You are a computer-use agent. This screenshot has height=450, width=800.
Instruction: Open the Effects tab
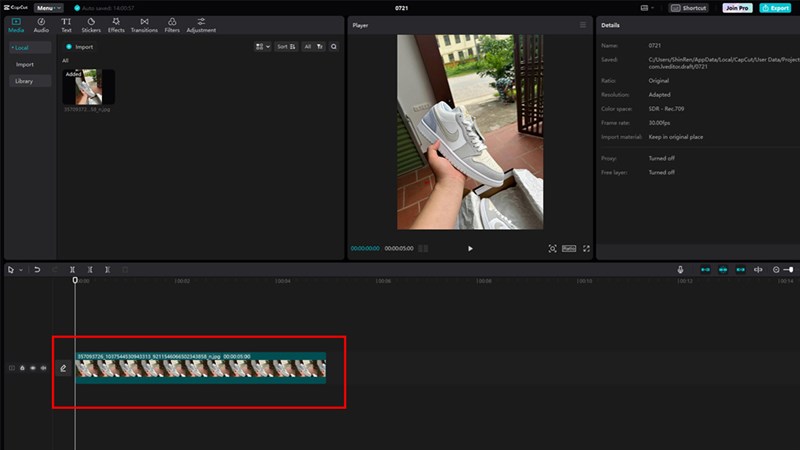click(116, 25)
